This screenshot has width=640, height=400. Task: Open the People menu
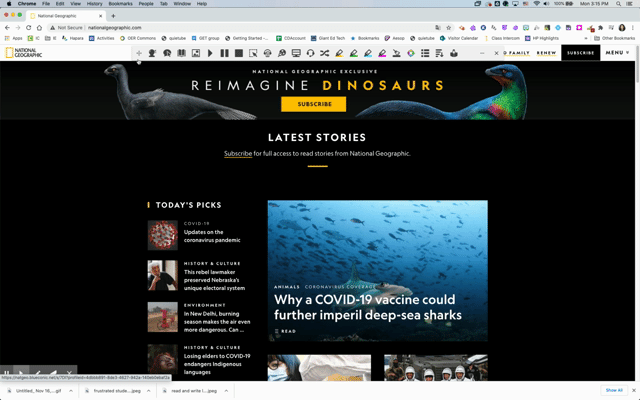[146, 4]
